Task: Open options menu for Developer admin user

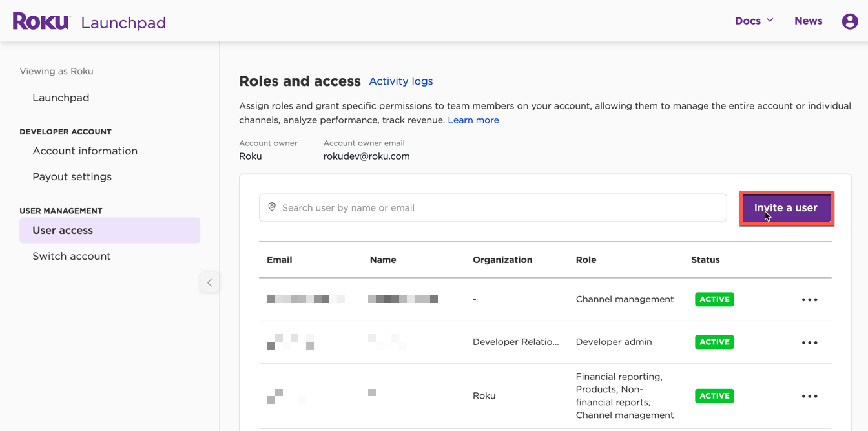Action: pyautogui.click(x=809, y=342)
